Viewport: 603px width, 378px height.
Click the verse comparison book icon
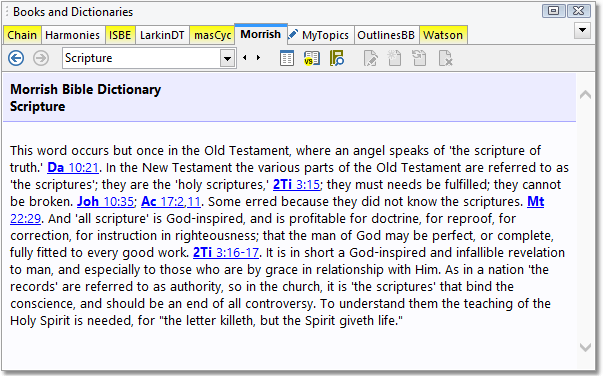(x=312, y=58)
